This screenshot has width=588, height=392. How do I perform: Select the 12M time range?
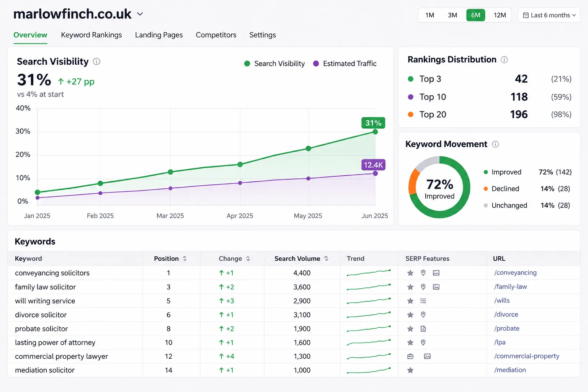pyautogui.click(x=500, y=15)
